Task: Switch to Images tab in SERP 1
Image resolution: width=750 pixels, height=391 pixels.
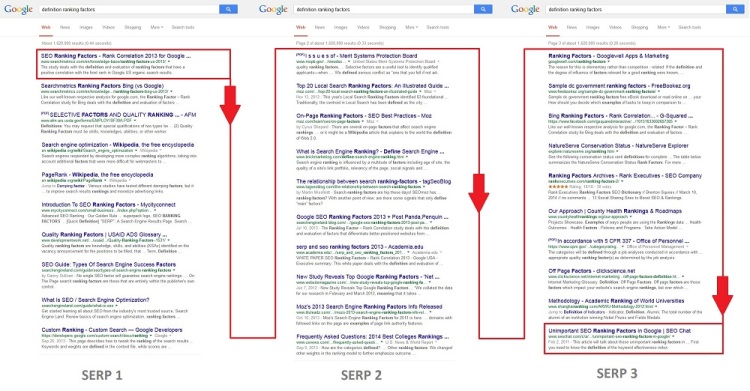Action: [86, 27]
